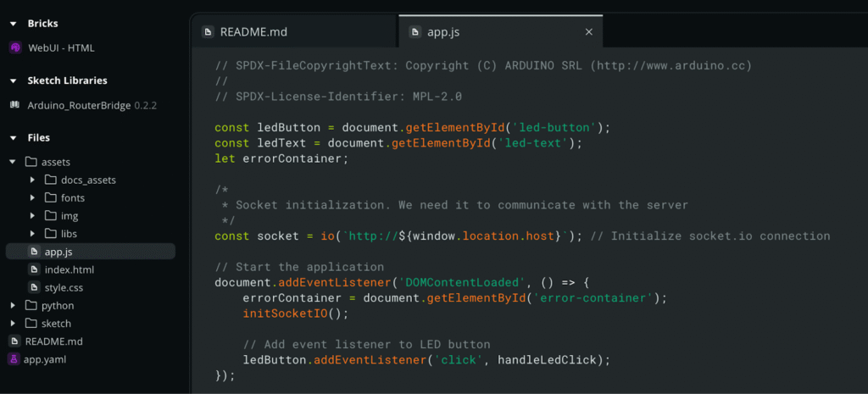Select the fonts folder name in Files

pyautogui.click(x=73, y=197)
